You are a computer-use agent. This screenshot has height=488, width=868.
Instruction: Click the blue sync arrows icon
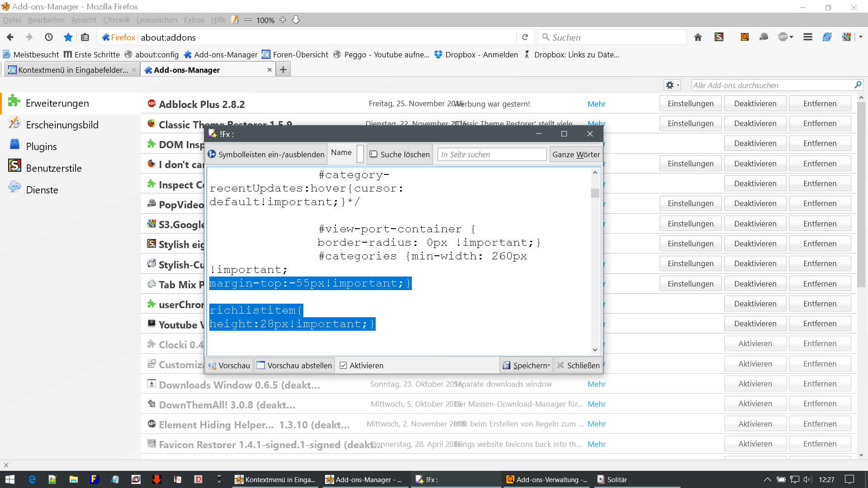827,37
